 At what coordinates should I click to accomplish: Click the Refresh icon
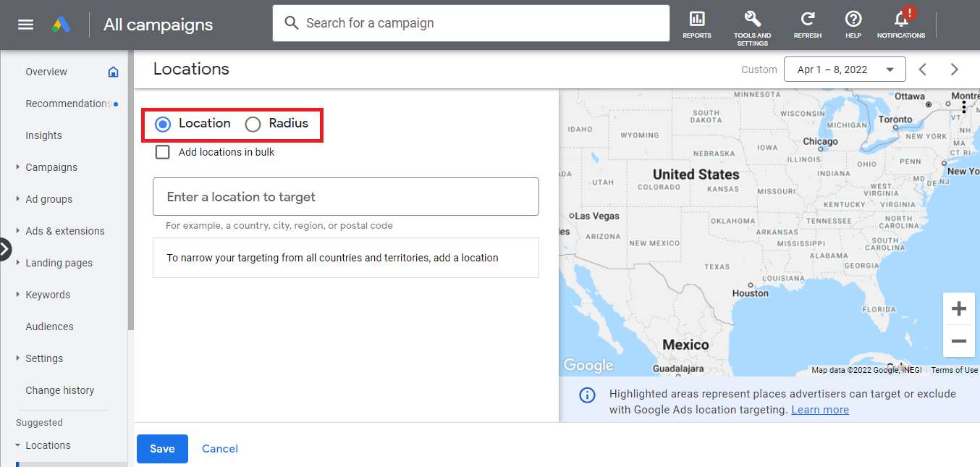pyautogui.click(x=807, y=22)
